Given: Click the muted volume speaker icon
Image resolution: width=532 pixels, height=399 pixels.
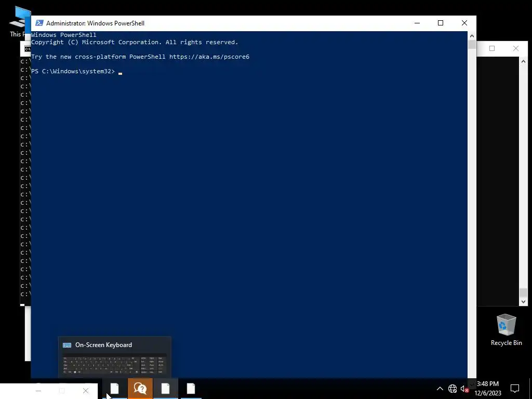Looking at the screenshot, I should click(x=464, y=389).
